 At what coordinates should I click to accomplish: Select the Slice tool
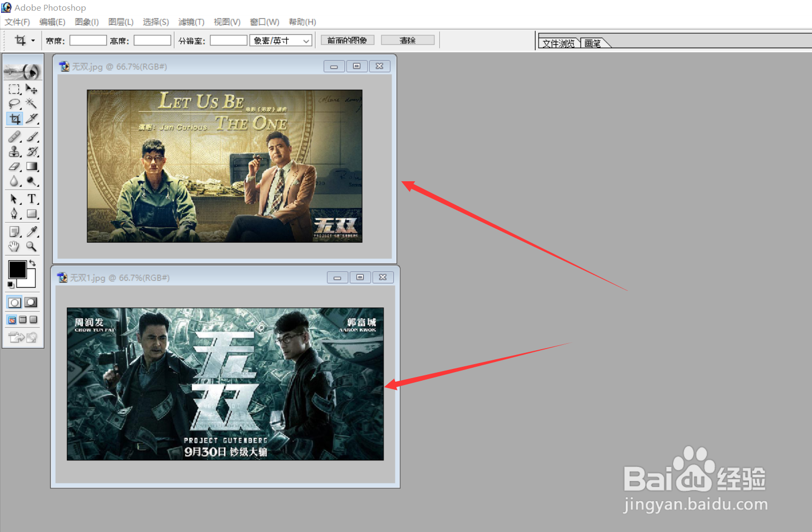pyautogui.click(x=32, y=119)
